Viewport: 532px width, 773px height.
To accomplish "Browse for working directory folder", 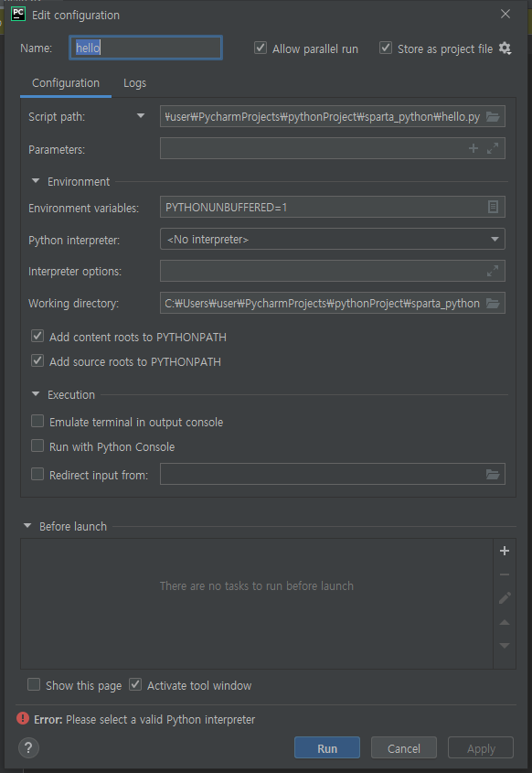I will pyautogui.click(x=493, y=303).
